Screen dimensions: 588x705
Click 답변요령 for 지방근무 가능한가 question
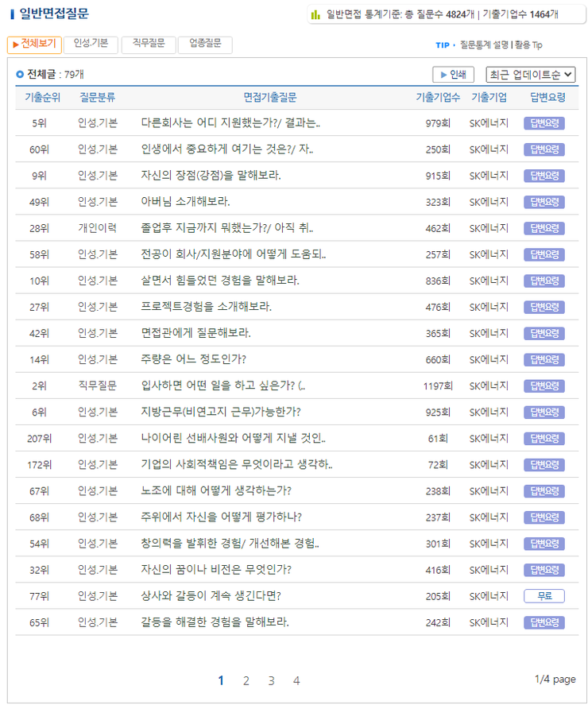[544, 412]
